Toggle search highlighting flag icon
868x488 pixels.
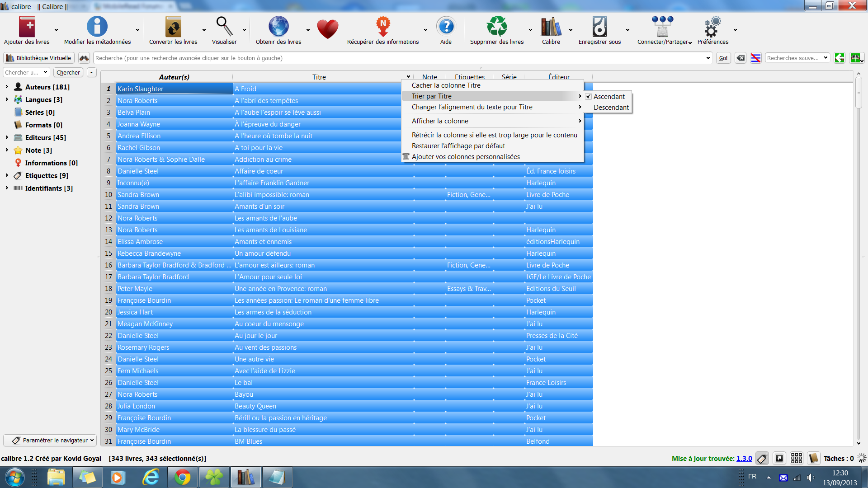756,58
